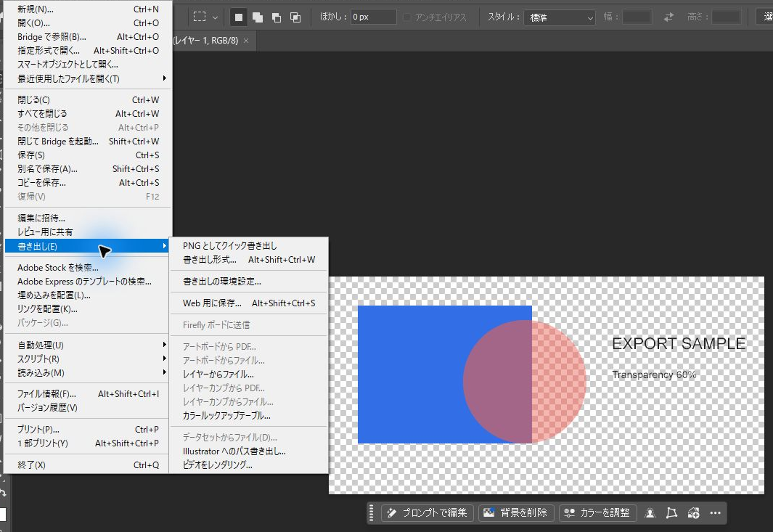Expand 最近使用したファイルを開く(T) submenu
Screen dimensions: 773x532
coord(88,78)
